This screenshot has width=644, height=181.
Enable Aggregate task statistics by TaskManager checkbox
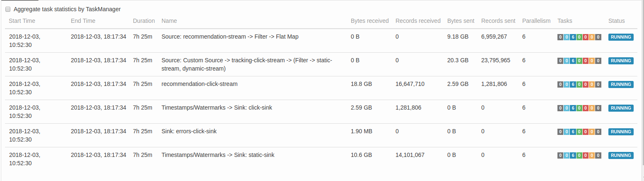(8, 9)
